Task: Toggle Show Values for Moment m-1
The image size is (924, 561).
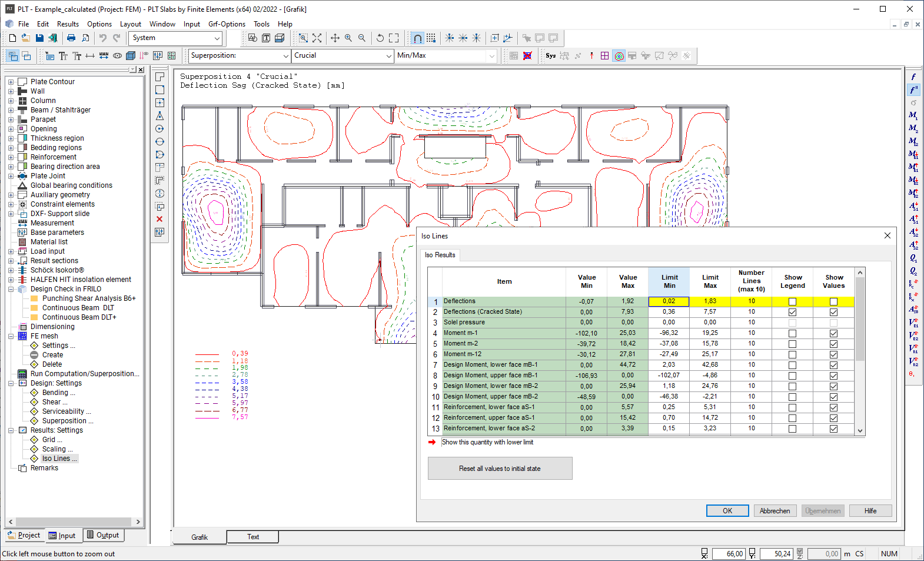Action: point(833,333)
